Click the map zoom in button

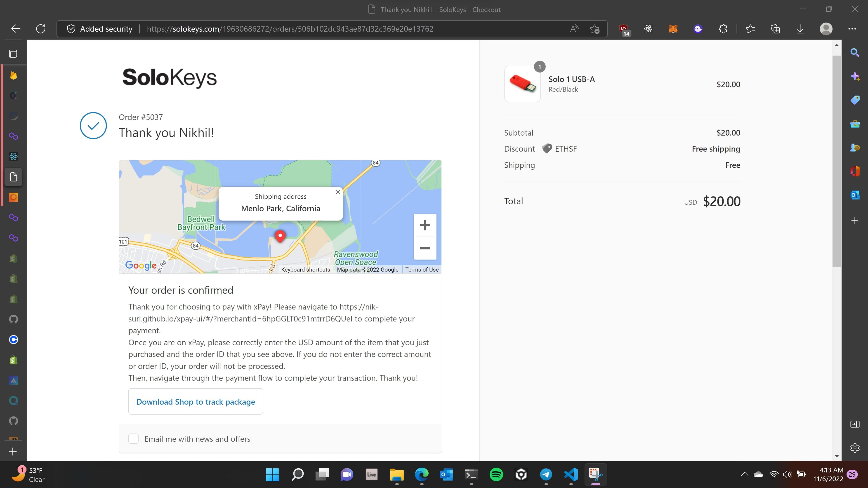click(425, 225)
